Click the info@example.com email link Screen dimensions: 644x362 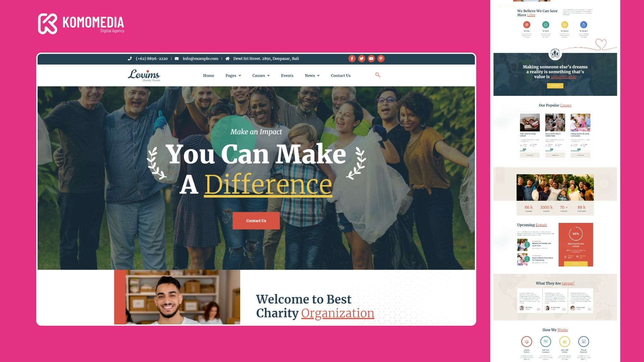[200, 59]
